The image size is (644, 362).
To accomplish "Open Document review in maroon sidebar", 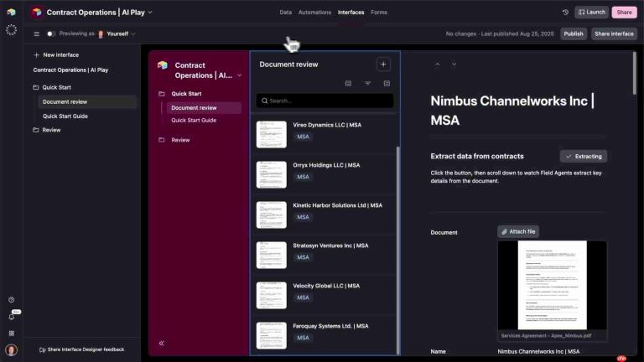I will pyautogui.click(x=204, y=107).
